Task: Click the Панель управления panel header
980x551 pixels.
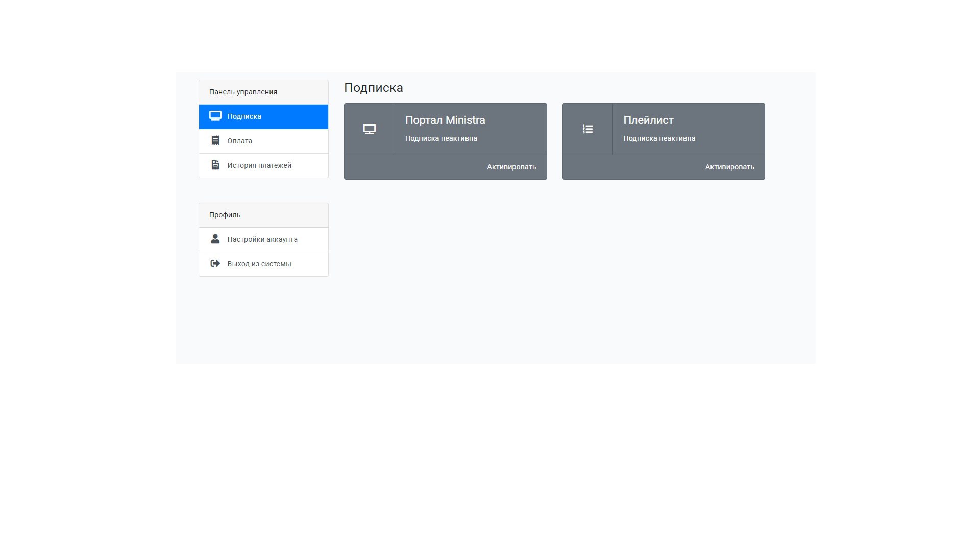Action: (263, 92)
